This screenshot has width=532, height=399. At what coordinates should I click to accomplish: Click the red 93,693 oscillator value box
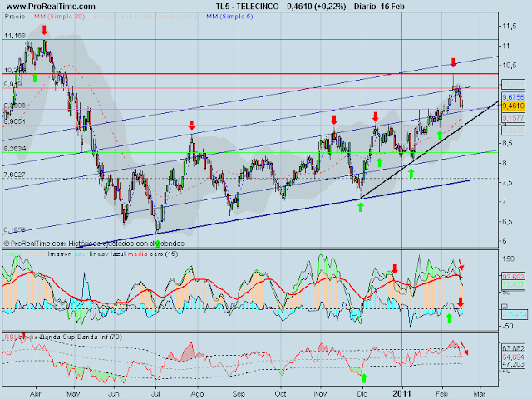(x=514, y=277)
